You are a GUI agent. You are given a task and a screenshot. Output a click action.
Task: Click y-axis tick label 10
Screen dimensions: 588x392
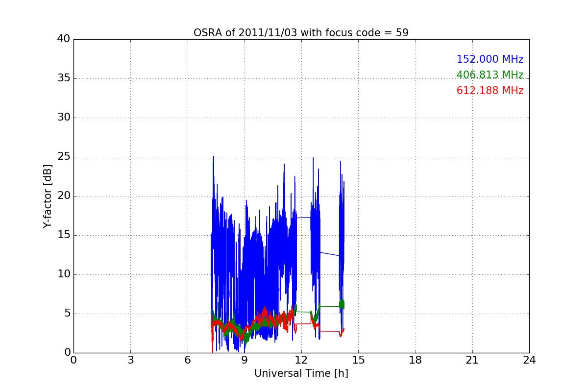(64, 274)
